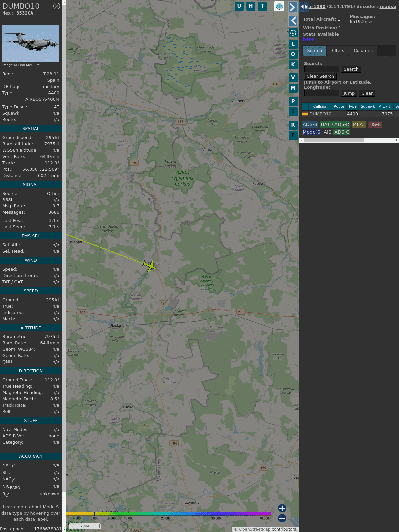The width and height of the screenshot is (399, 532).
Task: Open OpenStreetMap attribution link
Action: [x=255, y=529]
